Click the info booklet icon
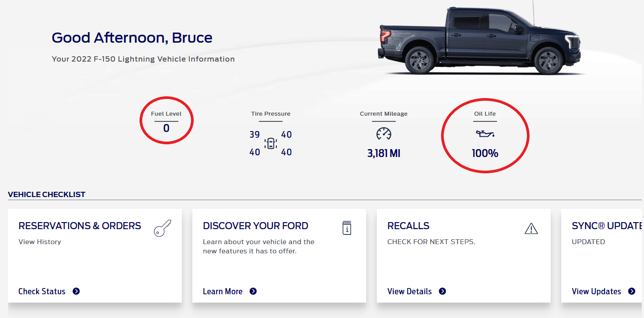 tap(347, 228)
